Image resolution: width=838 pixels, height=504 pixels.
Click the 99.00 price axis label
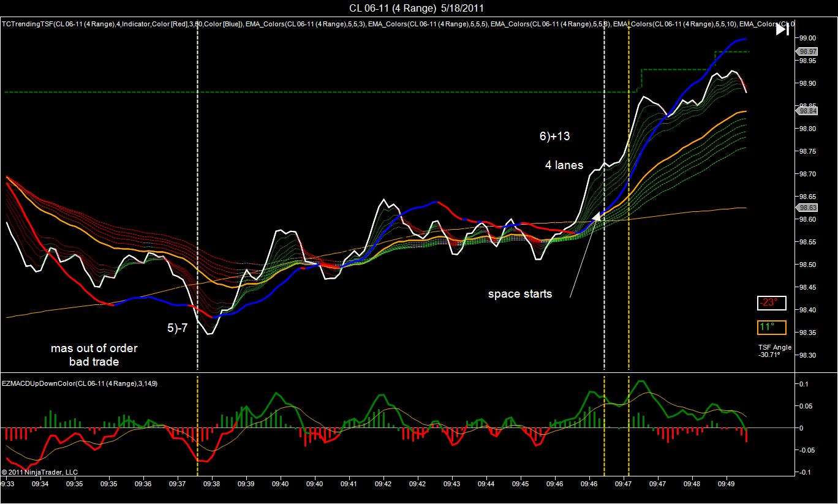pyautogui.click(x=808, y=38)
